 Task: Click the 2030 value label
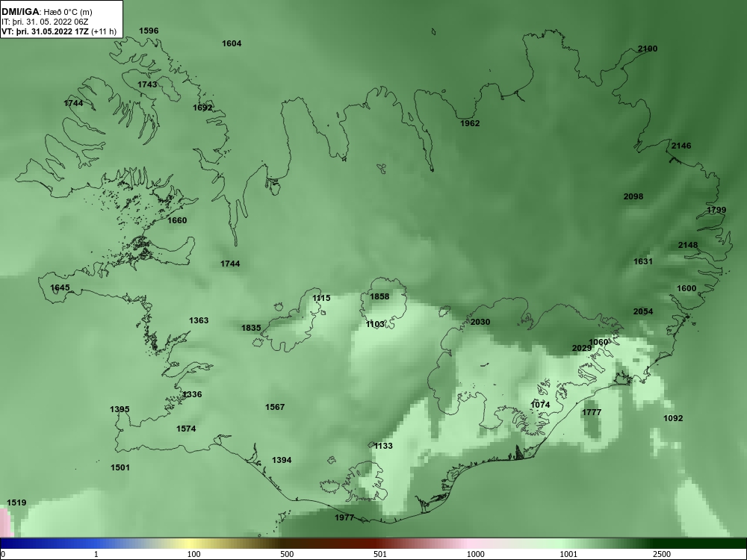tap(480, 322)
